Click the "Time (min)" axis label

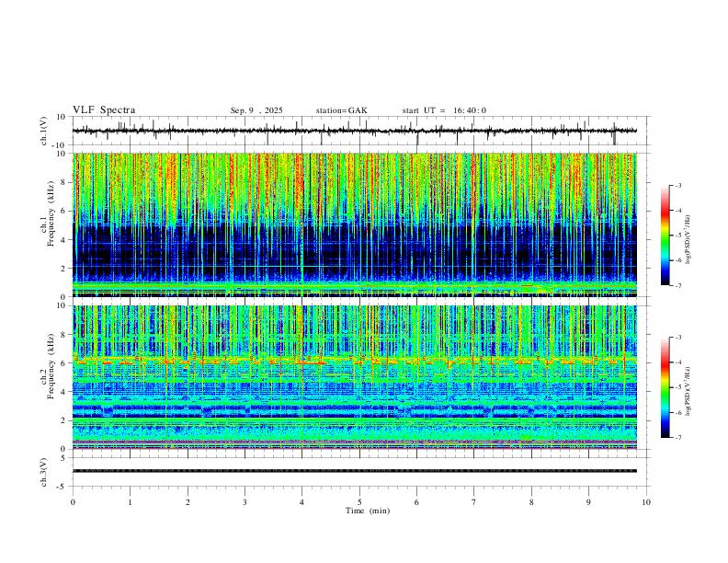tap(368, 511)
